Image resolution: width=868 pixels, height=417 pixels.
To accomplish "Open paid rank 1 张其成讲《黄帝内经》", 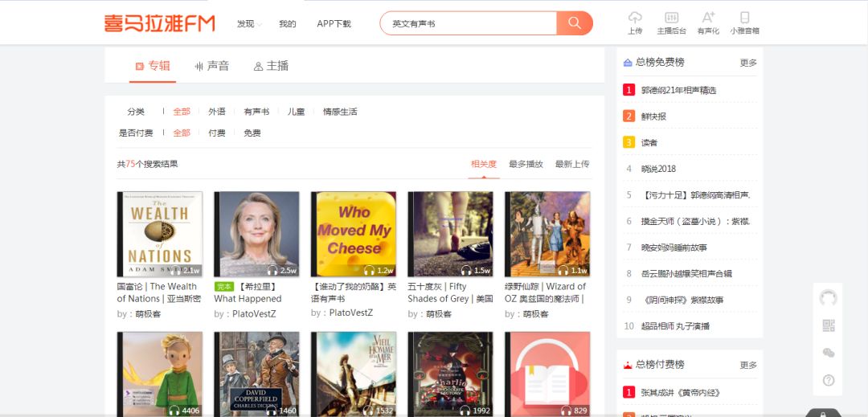I will pyautogui.click(x=681, y=393).
